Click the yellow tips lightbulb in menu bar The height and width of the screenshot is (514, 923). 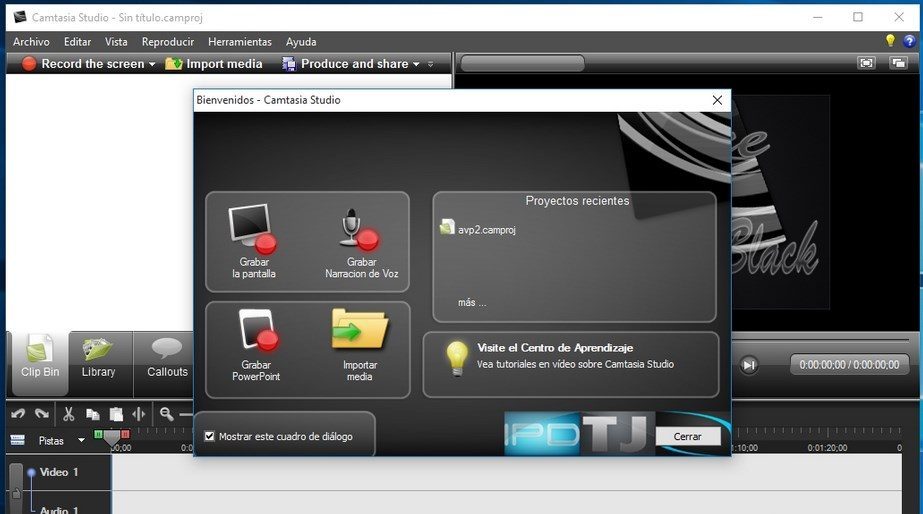point(890,41)
